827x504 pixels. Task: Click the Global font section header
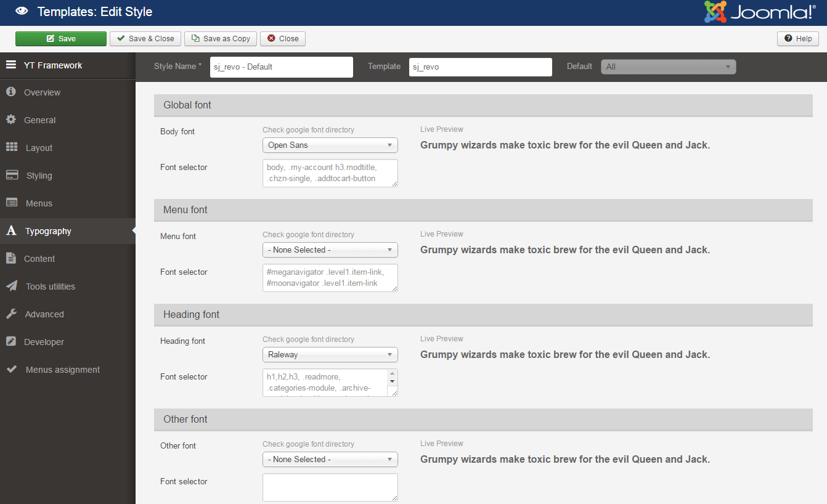[483, 105]
